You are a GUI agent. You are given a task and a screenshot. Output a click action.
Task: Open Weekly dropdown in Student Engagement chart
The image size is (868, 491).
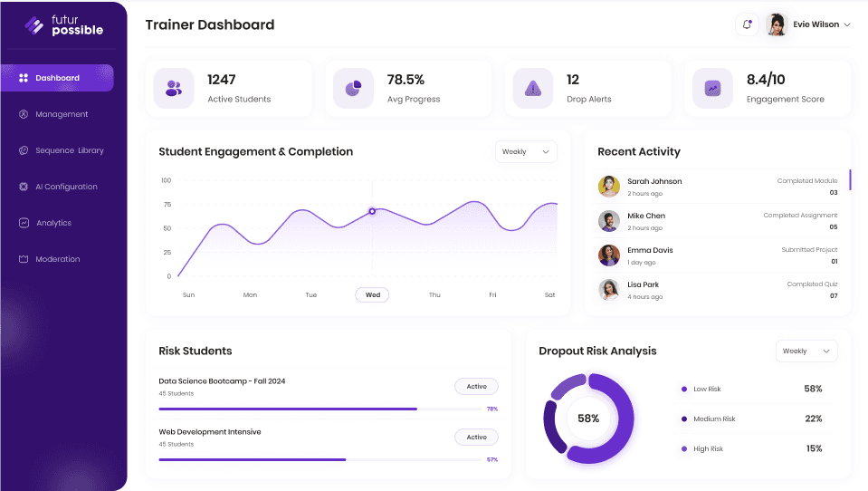(x=526, y=152)
